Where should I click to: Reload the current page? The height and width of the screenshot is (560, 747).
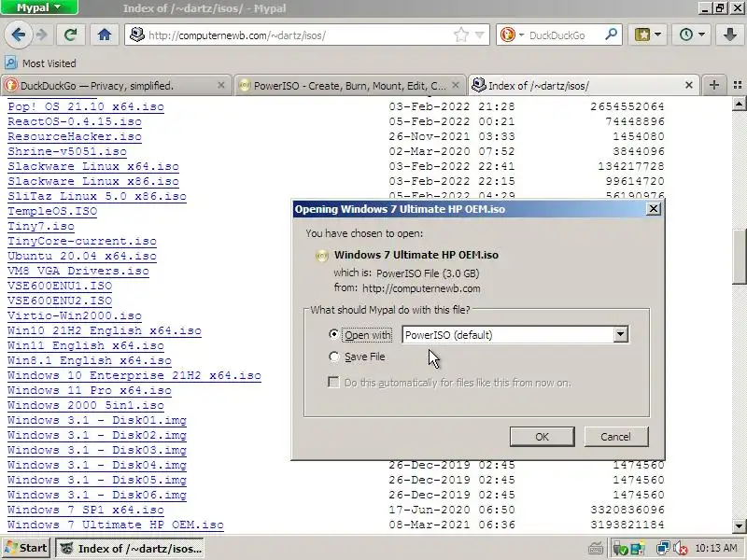(71, 35)
